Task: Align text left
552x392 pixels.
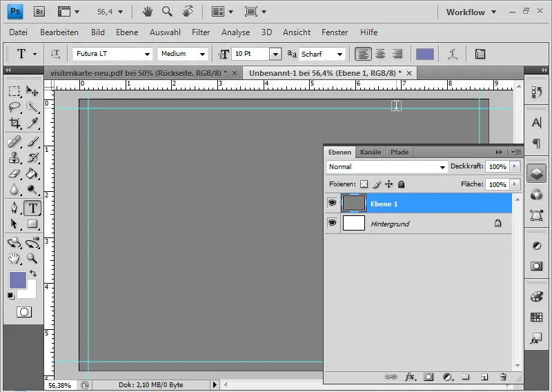Action: click(x=363, y=54)
